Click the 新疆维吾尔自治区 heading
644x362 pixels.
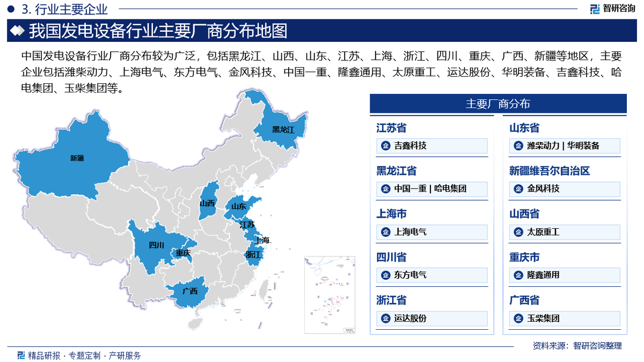(550, 171)
